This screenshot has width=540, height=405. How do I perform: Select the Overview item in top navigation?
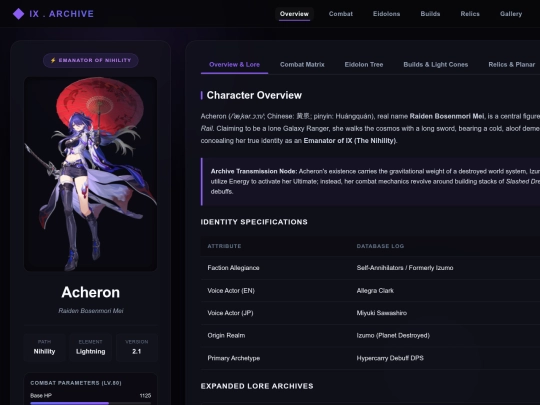tap(294, 14)
